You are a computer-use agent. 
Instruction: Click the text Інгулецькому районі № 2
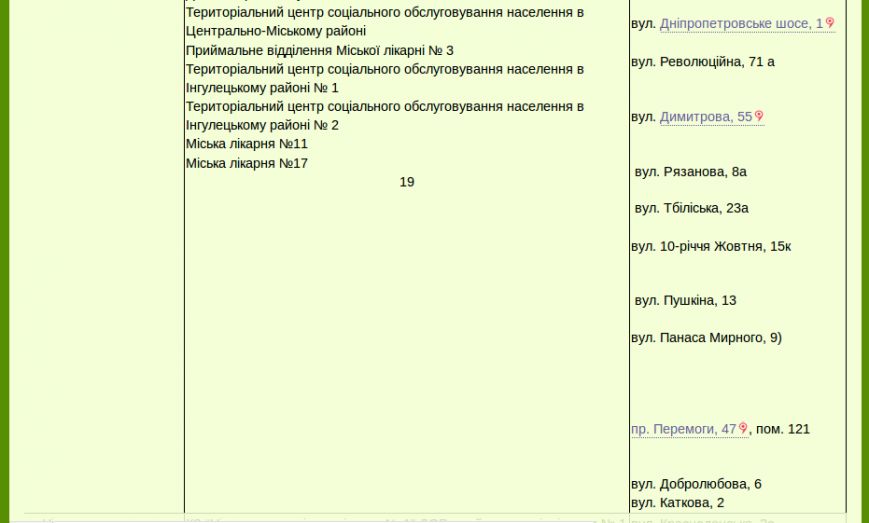[262, 126]
